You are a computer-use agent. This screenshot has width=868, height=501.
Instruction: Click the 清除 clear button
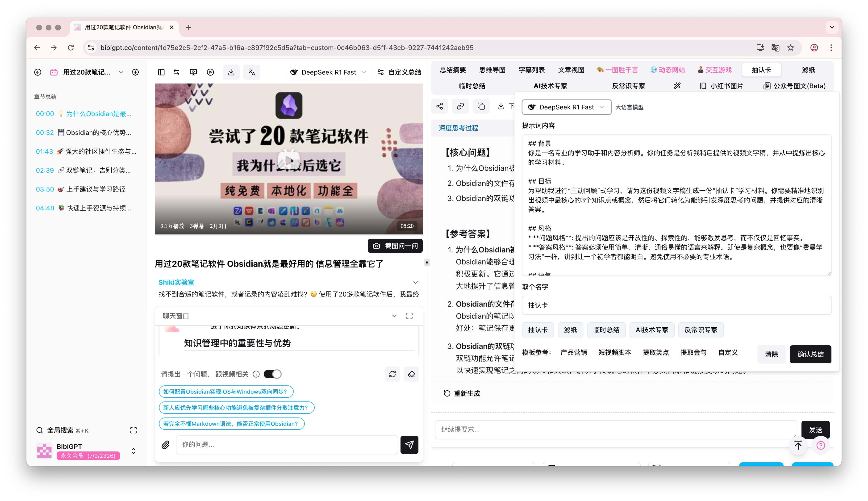point(771,354)
